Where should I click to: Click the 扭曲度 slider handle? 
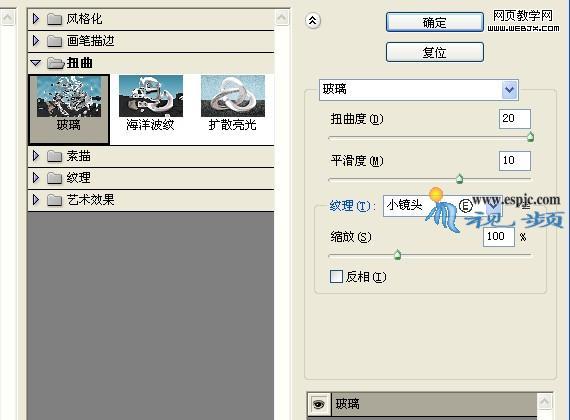point(530,137)
